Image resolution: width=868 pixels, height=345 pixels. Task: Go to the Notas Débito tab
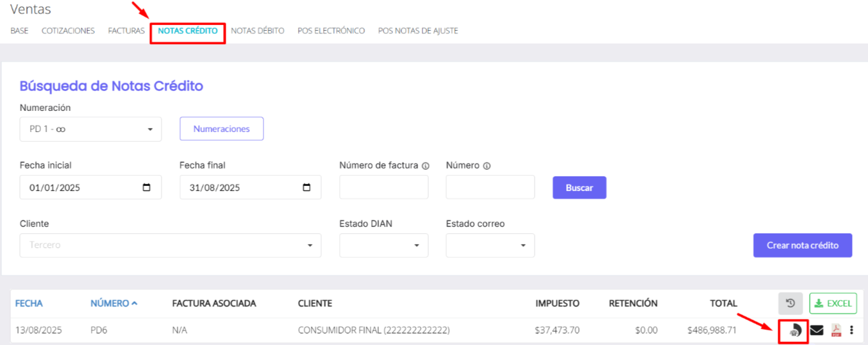point(257,31)
